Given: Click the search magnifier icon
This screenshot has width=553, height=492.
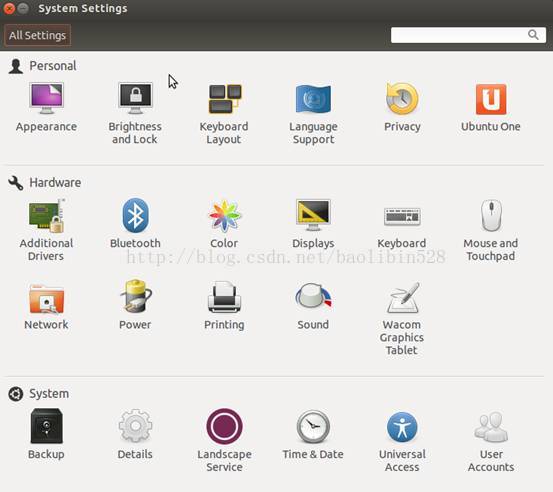Looking at the screenshot, I should pos(533,35).
